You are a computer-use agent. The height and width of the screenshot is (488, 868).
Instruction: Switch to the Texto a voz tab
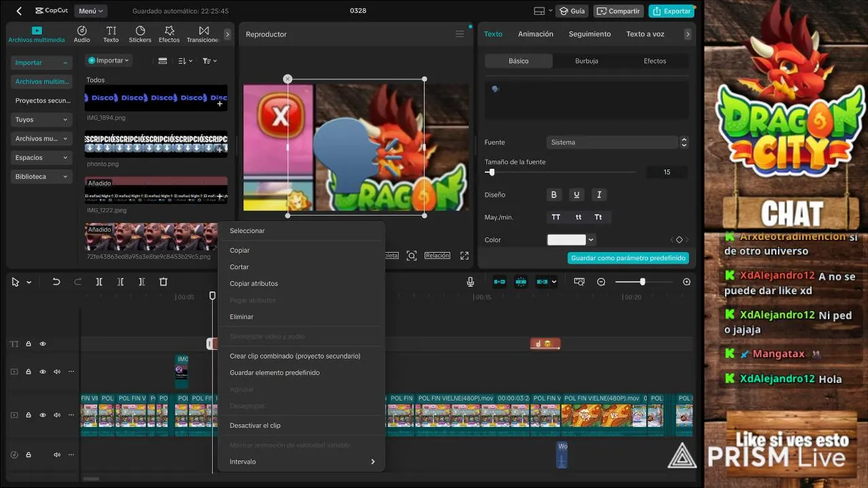(x=645, y=34)
